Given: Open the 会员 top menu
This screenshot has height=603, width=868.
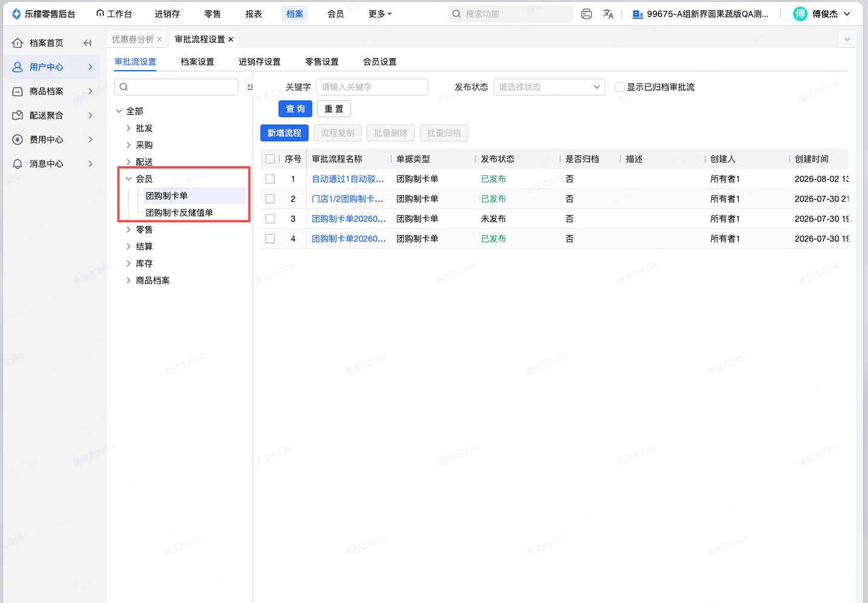Looking at the screenshot, I should click(336, 14).
